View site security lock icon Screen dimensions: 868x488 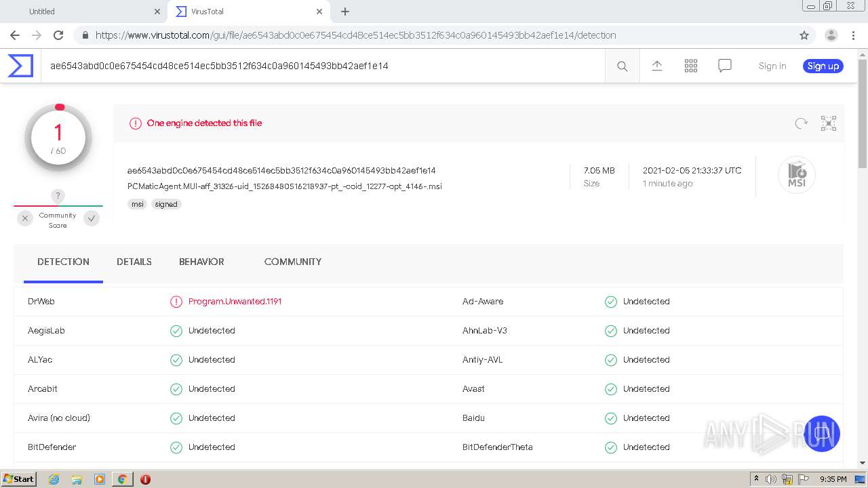pos(85,35)
